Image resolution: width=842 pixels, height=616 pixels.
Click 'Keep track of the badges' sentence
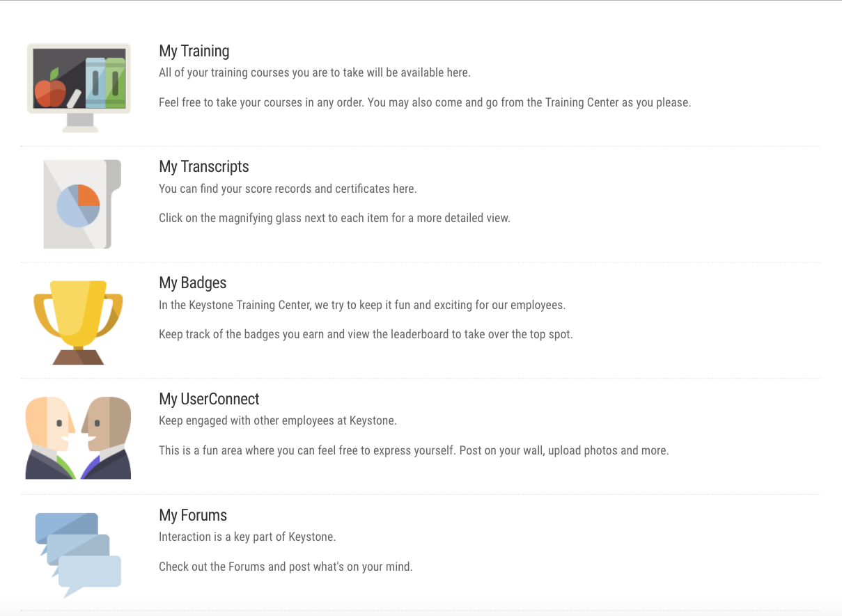pos(366,334)
